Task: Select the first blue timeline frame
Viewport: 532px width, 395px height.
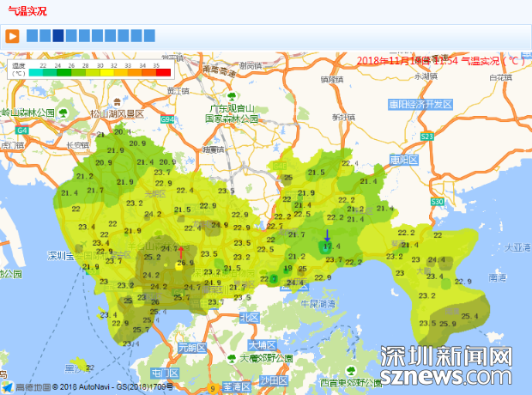Action: click(32, 35)
